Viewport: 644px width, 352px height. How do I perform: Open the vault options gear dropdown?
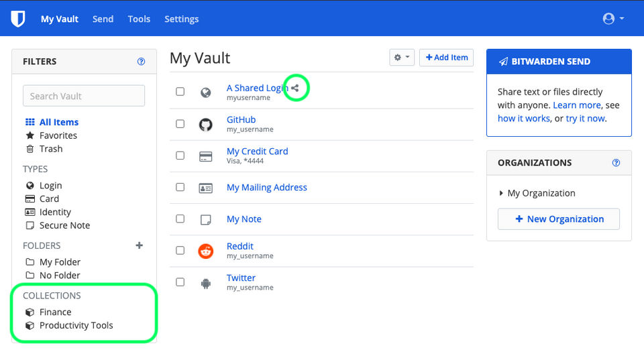(402, 58)
